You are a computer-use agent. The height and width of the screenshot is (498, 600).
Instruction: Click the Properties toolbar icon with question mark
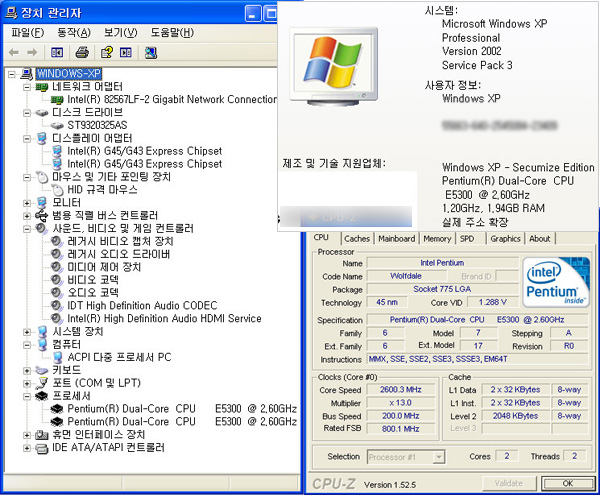pyautogui.click(x=106, y=52)
